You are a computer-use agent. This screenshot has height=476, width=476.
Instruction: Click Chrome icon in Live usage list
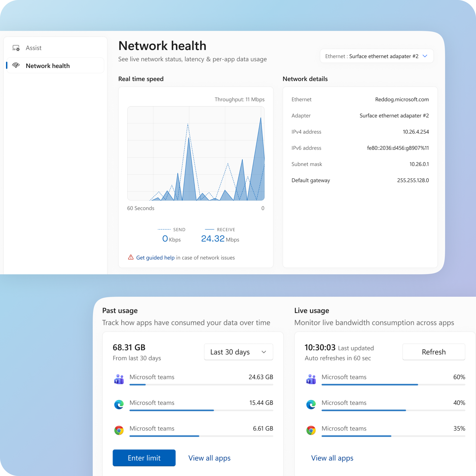pos(311,430)
